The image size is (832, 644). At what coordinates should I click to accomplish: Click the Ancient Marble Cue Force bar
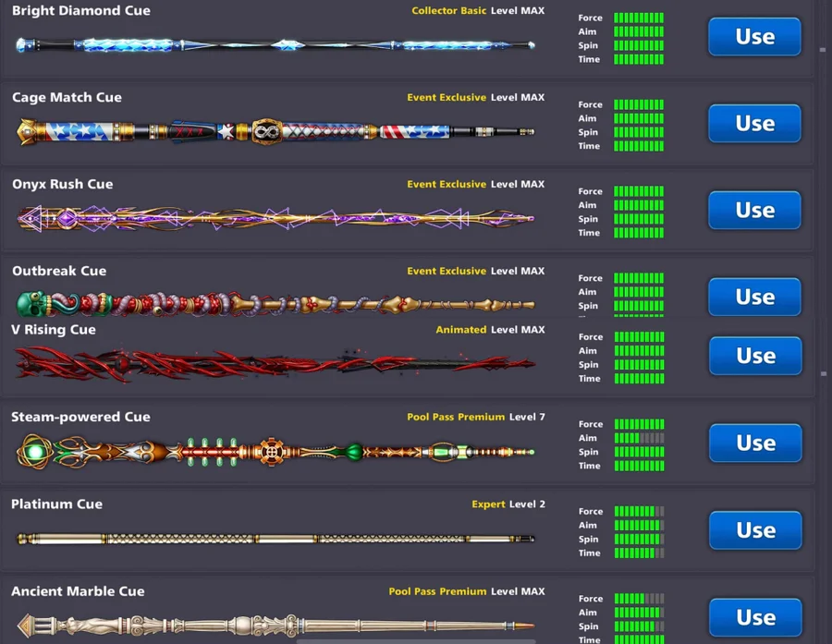coord(640,599)
